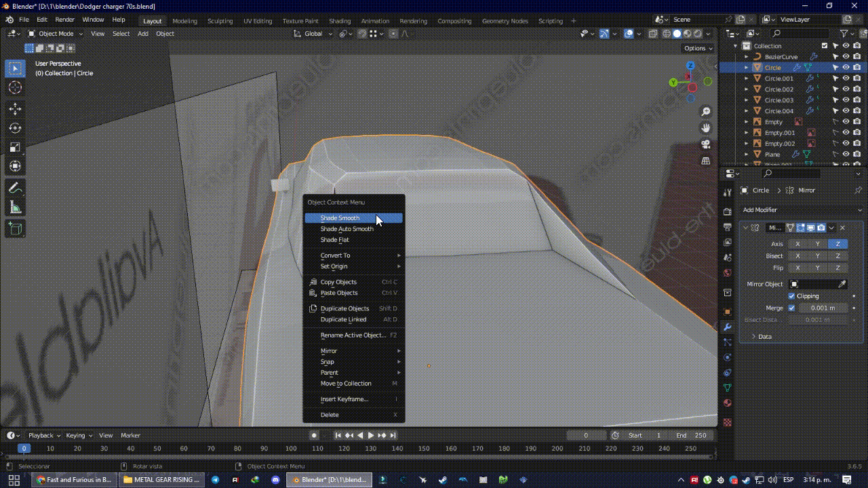Click the mirror object eyedropper icon

click(842, 284)
